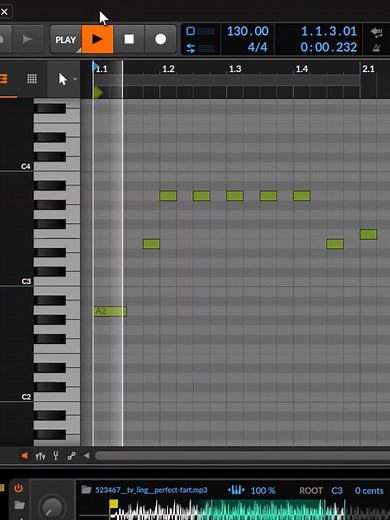This screenshot has height=520, width=390.
Task: Click the piano roll horizontal scrollbar
Action: [x=242, y=456]
